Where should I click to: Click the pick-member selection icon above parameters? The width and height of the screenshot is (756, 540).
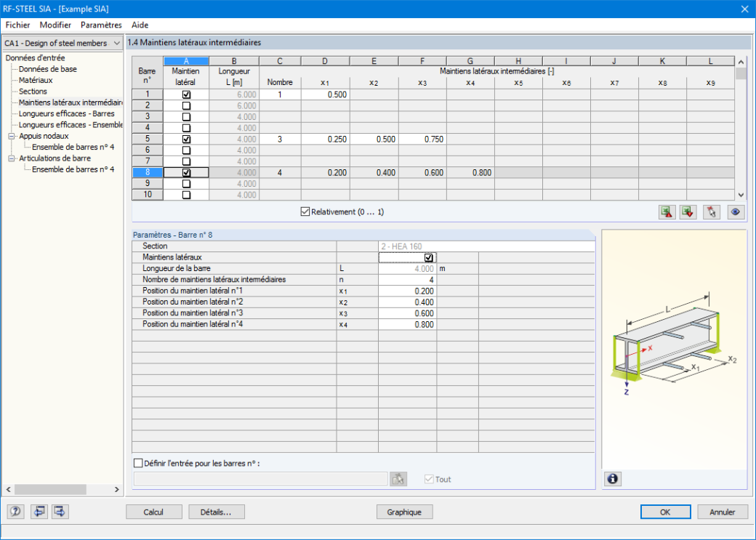point(712,211)
